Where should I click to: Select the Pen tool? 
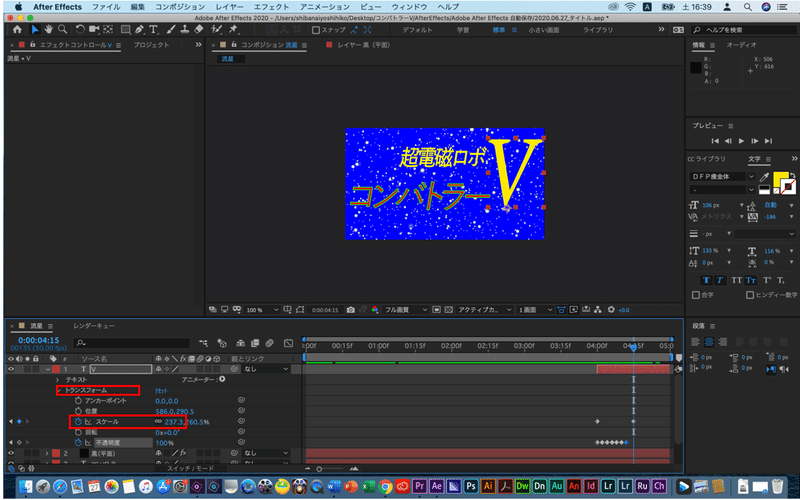pyautogui.click(x=140, y=30)
